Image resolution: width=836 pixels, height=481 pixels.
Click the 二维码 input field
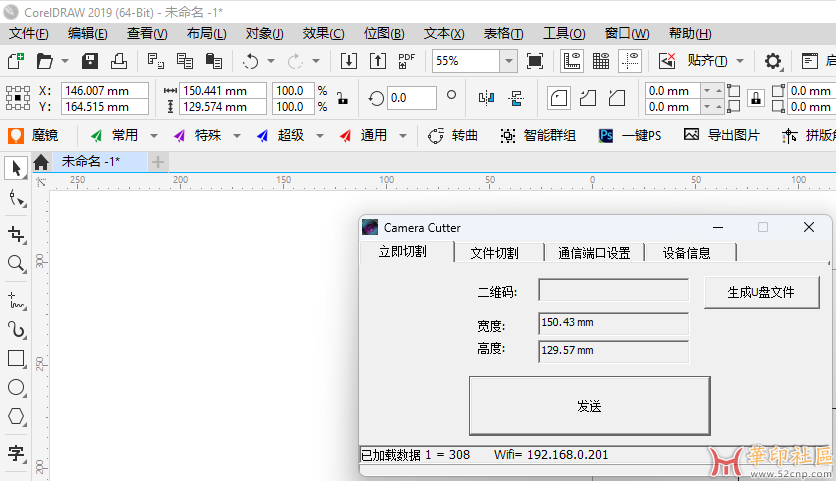tap(613, 291)
